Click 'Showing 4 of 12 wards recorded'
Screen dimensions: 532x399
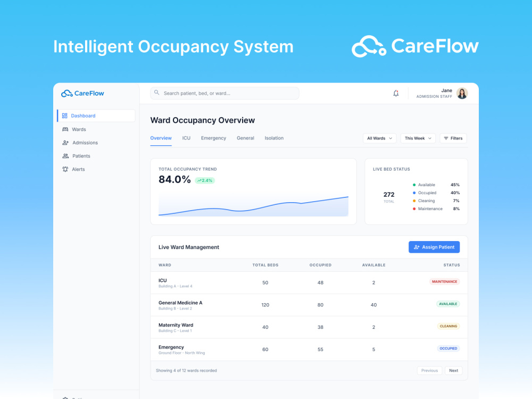[x=186, y=371]
